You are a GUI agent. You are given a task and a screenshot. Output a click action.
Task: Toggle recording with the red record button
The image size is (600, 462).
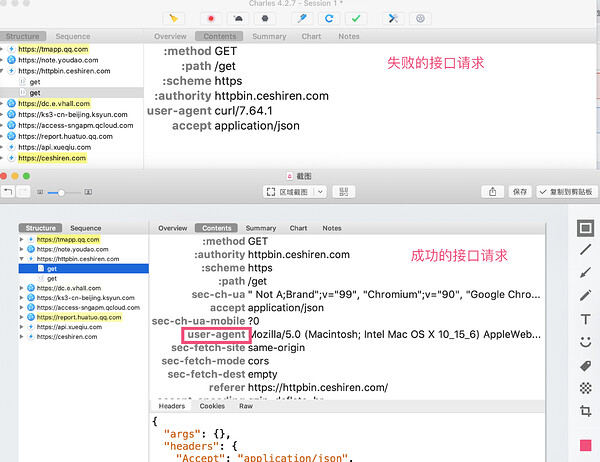click(x=210, y=18)
